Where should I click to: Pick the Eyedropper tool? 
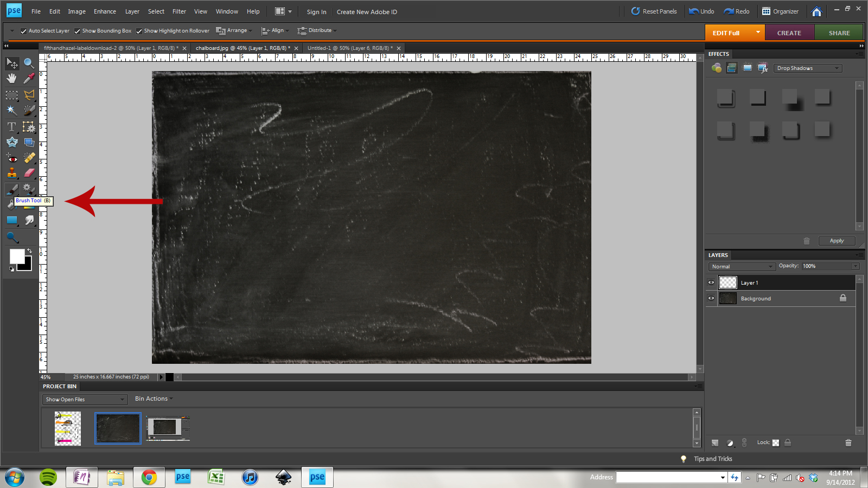coord(29,78)
